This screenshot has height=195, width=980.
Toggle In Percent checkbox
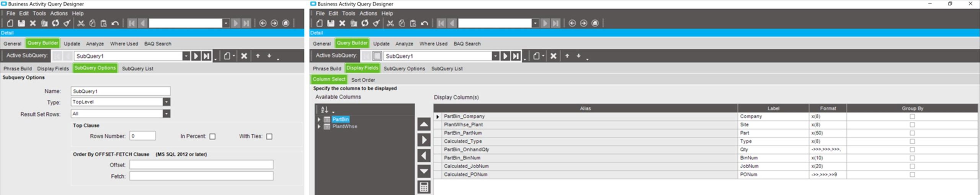pos(212,136)
